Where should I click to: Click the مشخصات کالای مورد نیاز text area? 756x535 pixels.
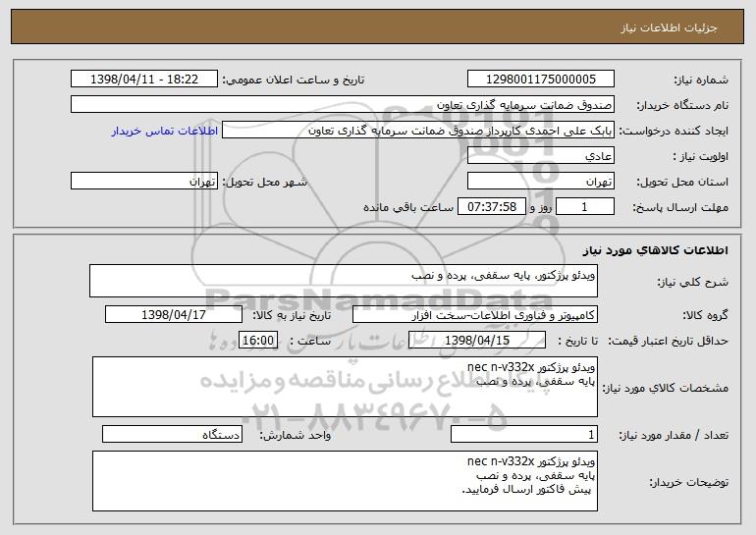tap(345, 387)
